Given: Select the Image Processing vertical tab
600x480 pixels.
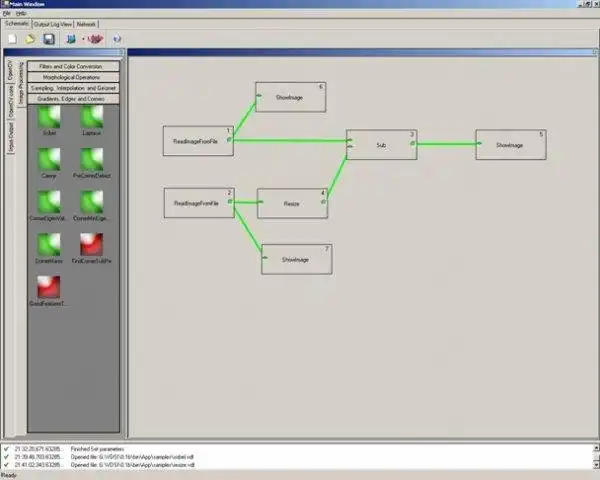Looking at the screenshot, I should coord(21,83).
